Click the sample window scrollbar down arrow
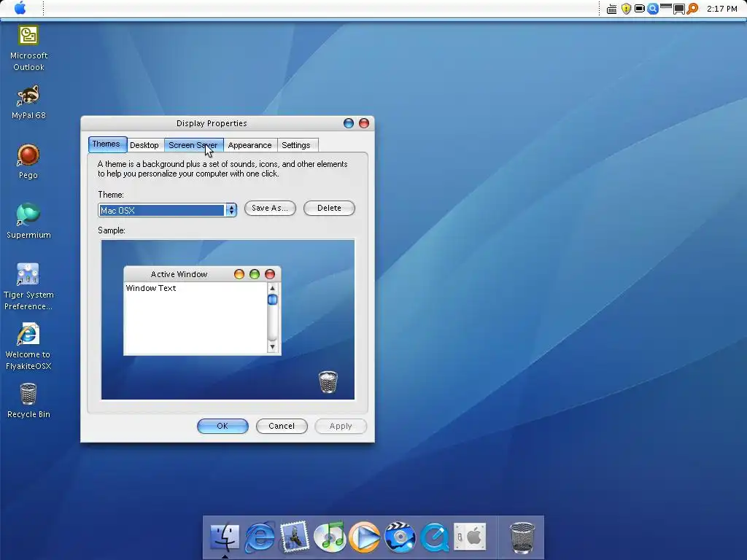Screen dimensions: 747x560 273,347
